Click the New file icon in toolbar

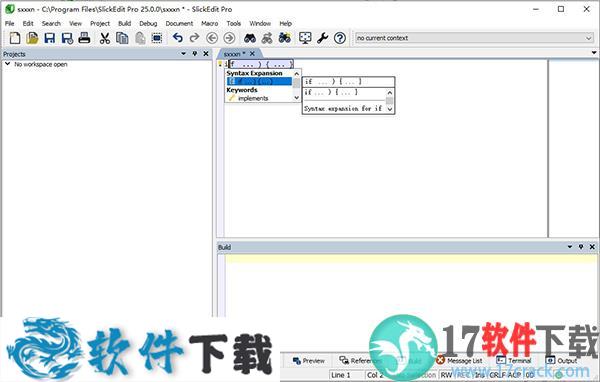click(x=15, y=38)
